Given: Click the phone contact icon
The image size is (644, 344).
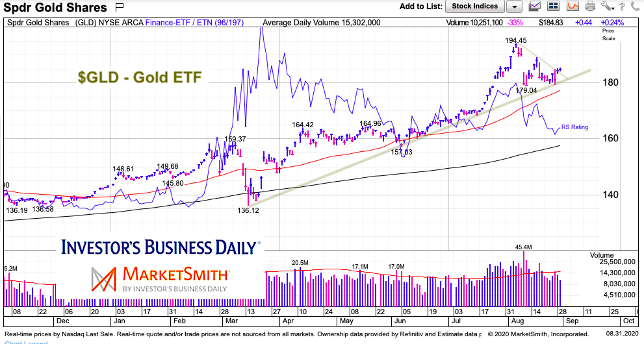Looking at the screenshot, I should (637, 6).
